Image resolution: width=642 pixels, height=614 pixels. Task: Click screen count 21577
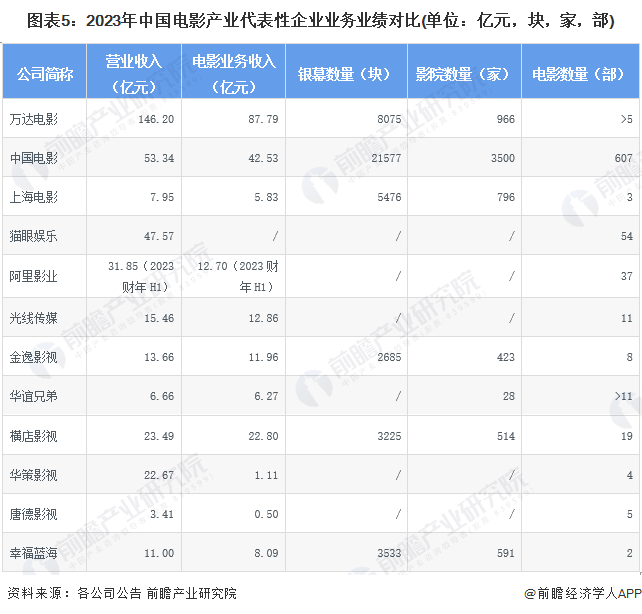[x=386, y=158]
